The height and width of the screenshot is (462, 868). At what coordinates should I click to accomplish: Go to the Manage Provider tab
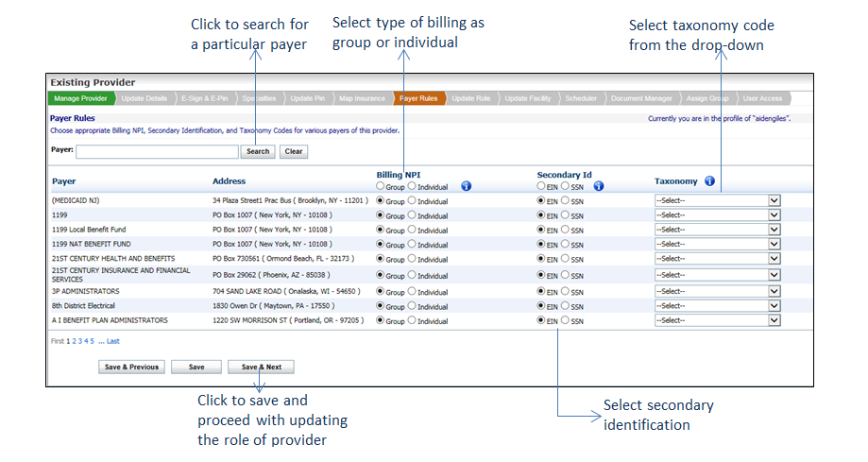tap(80, 98)
